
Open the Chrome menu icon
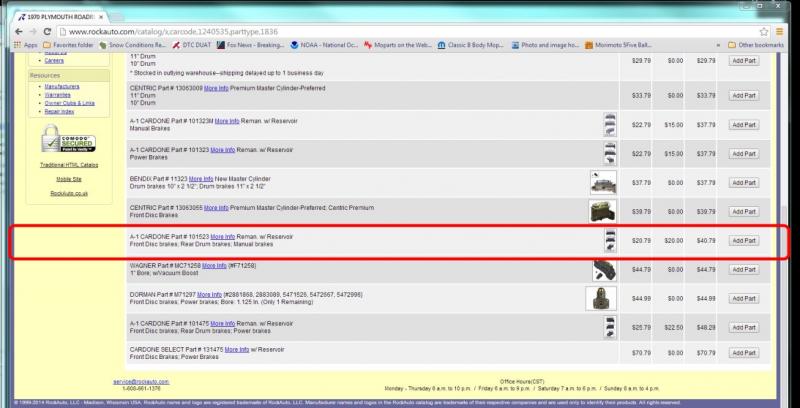point(779,32)
